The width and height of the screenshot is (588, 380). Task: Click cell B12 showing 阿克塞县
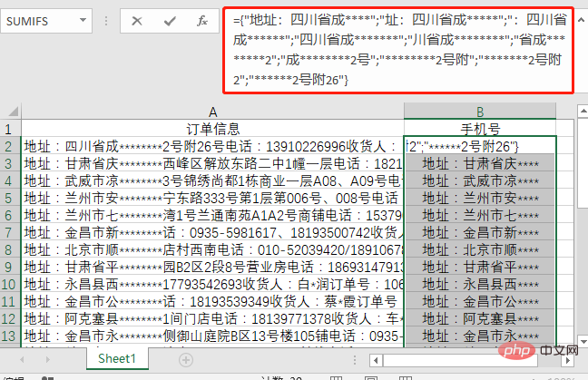(x=480, y=318)
